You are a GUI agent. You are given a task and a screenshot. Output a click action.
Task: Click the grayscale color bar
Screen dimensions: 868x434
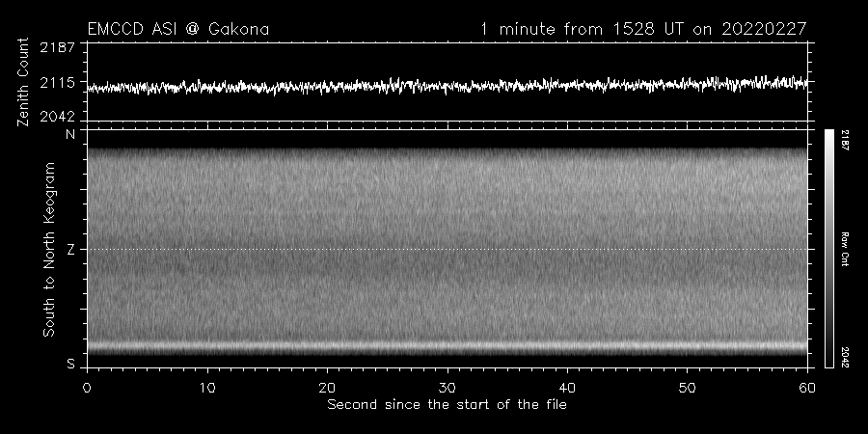click(828, 249)
